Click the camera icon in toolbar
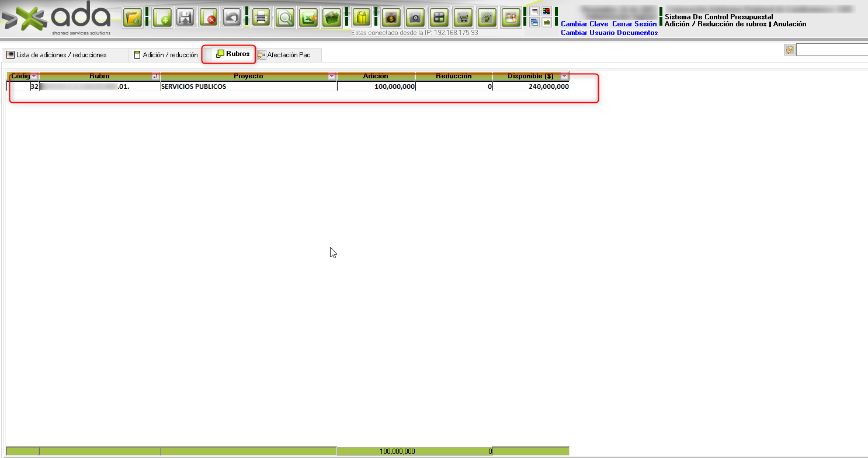The image size is (868, 458). [x=415, y=18]
